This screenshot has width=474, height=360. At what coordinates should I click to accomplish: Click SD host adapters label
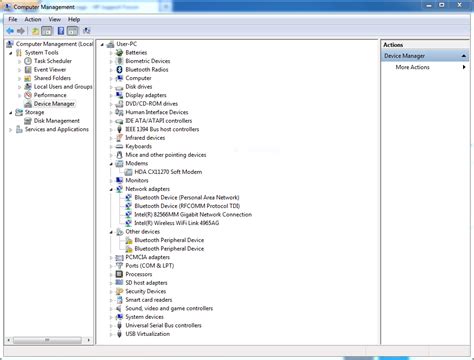point(146,283)
